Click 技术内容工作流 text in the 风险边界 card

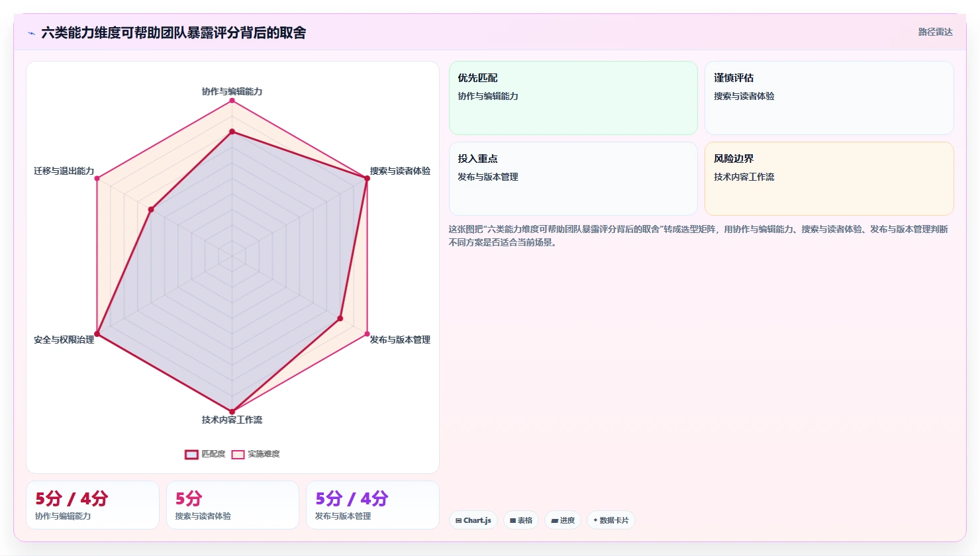(744, 177)
